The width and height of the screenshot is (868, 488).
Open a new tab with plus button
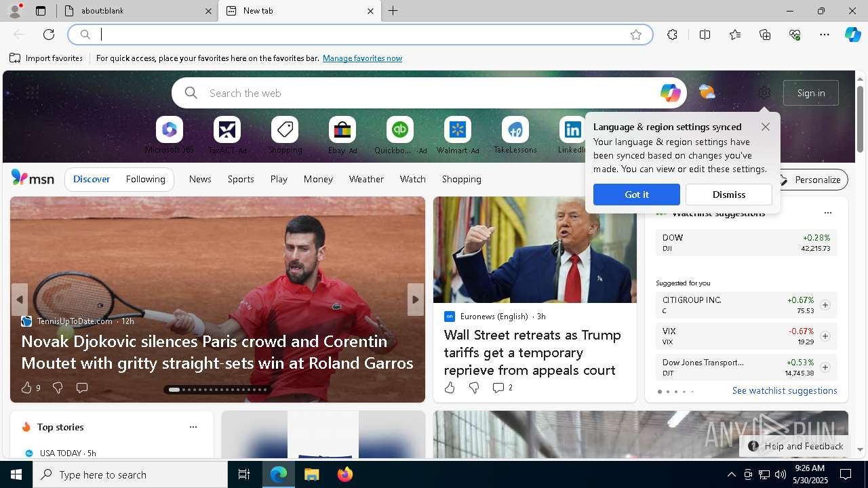click(393, 11)
